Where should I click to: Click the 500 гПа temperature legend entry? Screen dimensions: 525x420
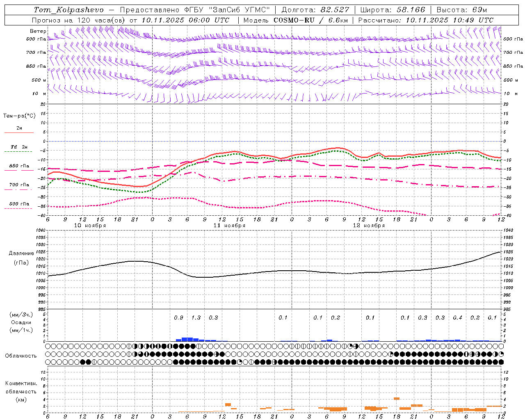19,204
